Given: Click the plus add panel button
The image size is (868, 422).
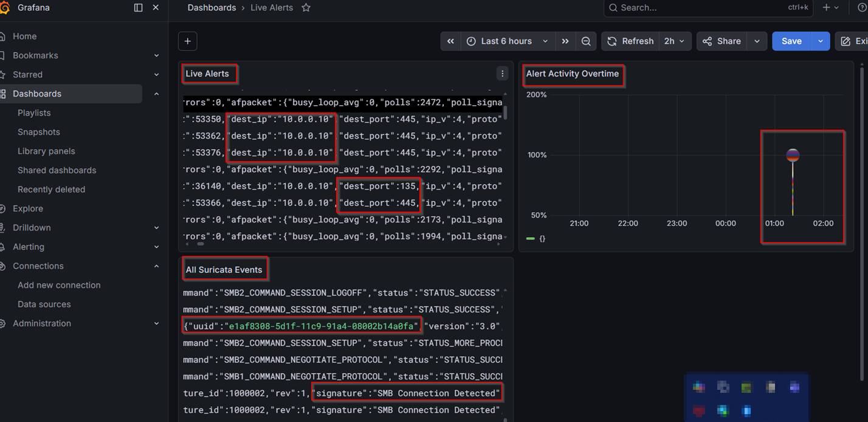Looking at the screenshot, I should pyautogui.click(x=188, y=41).
